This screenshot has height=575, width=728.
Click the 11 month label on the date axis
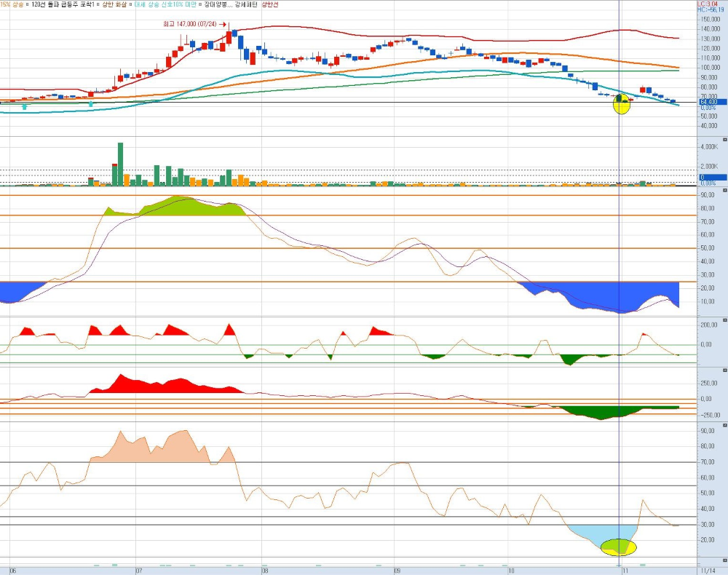pyautogui.click(x=625, y=571)
